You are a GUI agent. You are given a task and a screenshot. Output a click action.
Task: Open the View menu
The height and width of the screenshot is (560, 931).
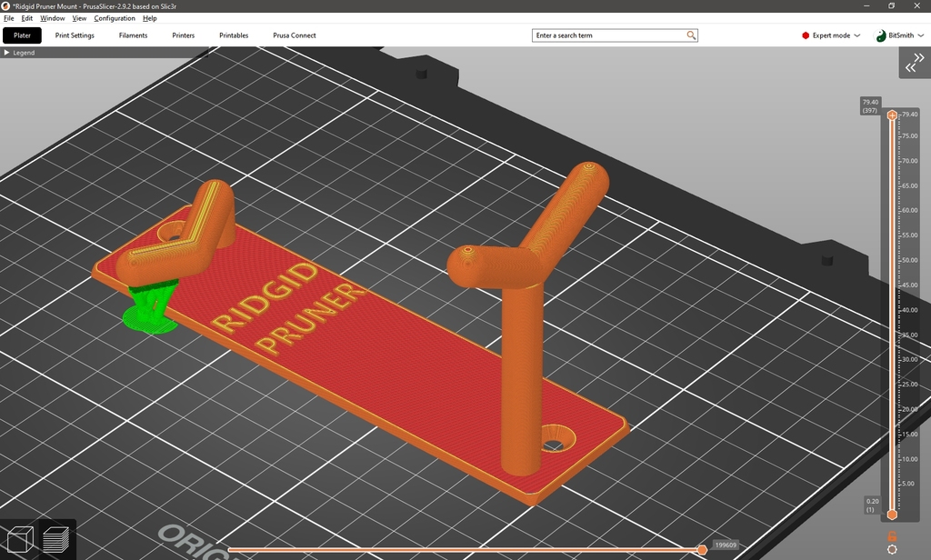pyautogui.click(x=79, y=18)
